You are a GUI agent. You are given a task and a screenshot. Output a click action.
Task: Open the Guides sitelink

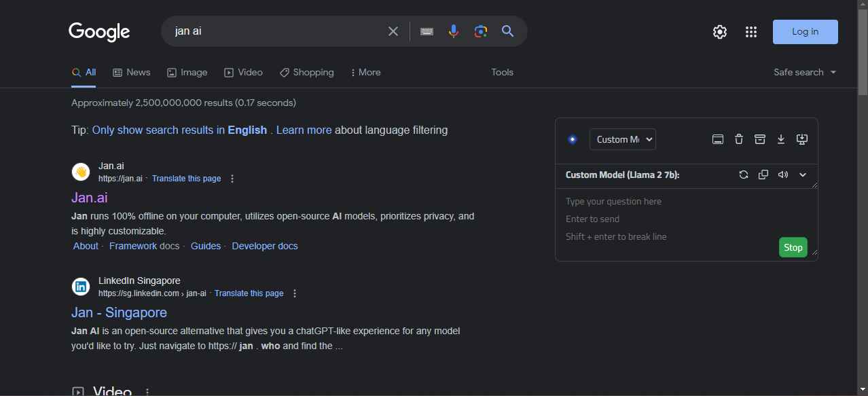(206, 246)
